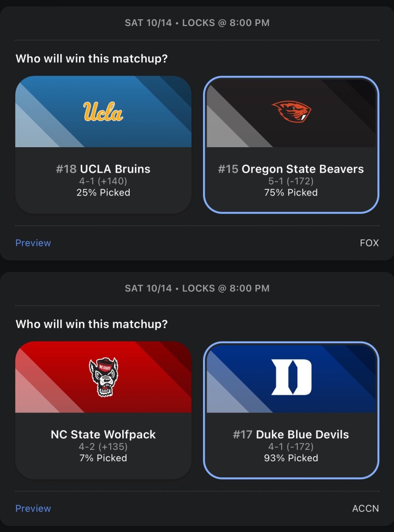Open Preview for NC State vs Duke
This screenshot has width=394, height=532.
click(x=33, y=508)
